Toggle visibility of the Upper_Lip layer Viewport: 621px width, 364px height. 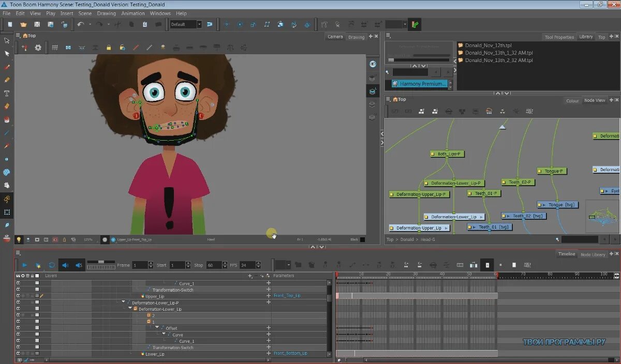(18, 296)
